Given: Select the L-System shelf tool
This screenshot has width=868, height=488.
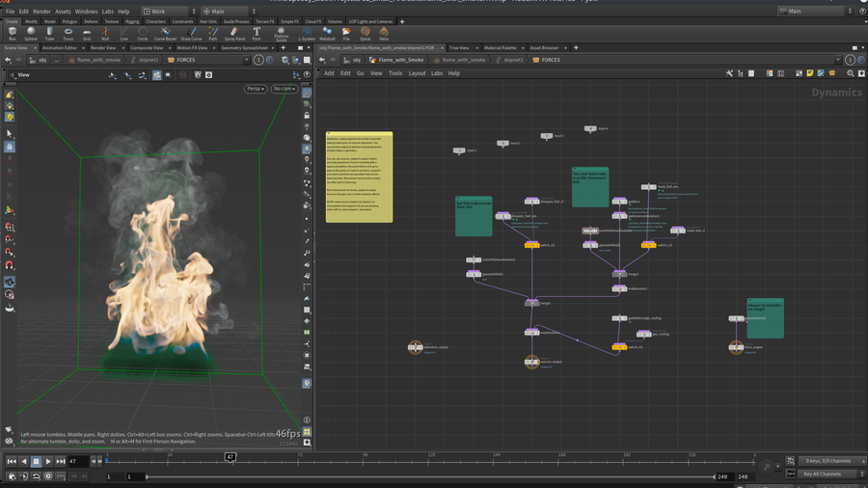Looking at the screenshot, I should 306,34.
